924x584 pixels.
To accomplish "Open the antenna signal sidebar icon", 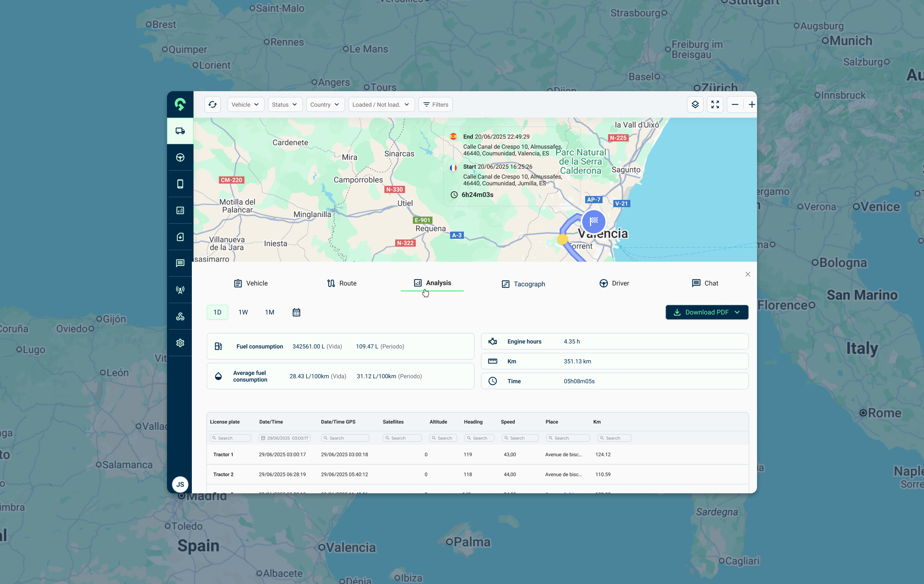I will 180,290.
